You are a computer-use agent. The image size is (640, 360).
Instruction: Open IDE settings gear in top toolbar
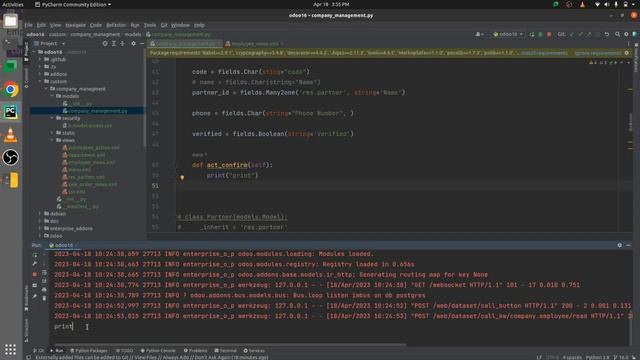626,34
